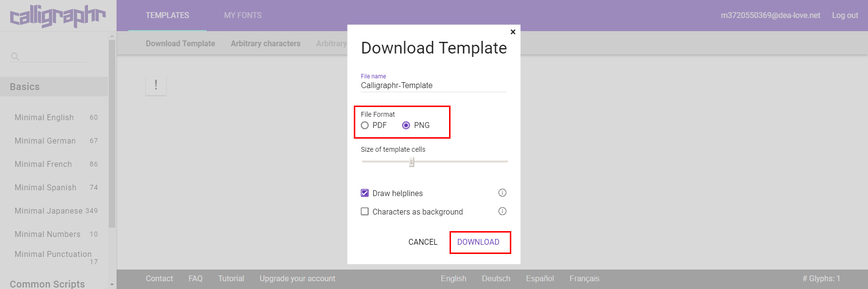Select PNG file format radio button
This screenshot has height=289, width=868.
click(x=406, y=126)
